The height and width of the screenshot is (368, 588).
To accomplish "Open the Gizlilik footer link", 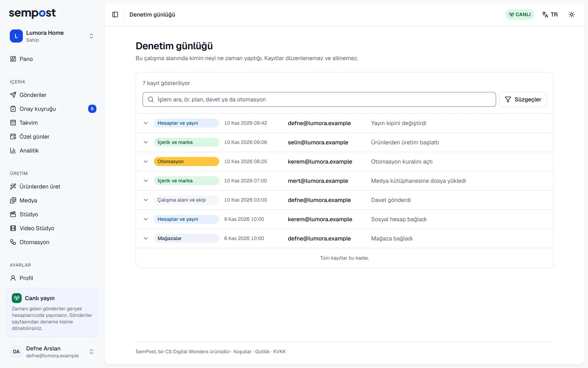I will click(262, 352).
